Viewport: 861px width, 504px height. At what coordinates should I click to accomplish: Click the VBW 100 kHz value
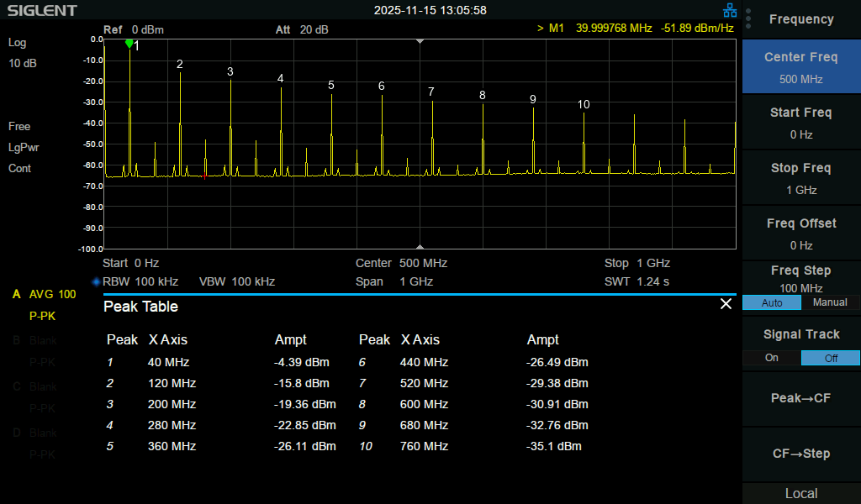(237, 282)
